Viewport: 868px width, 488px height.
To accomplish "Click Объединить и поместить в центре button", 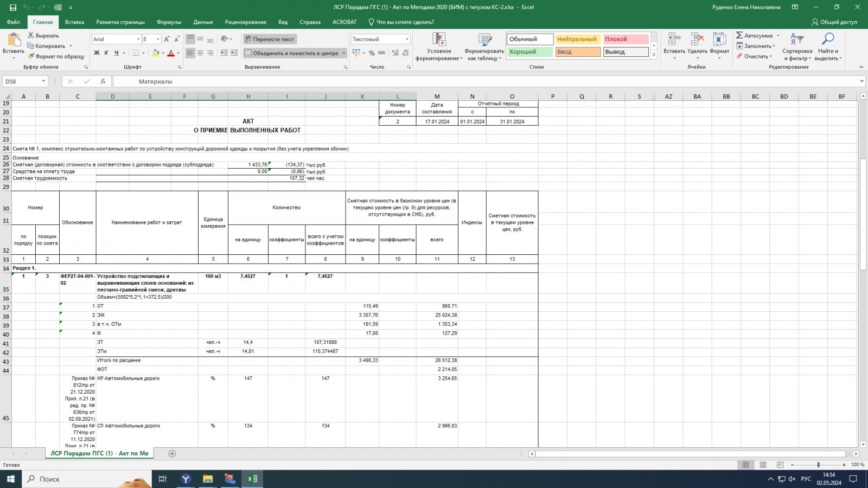I will (x=291, y=53).
